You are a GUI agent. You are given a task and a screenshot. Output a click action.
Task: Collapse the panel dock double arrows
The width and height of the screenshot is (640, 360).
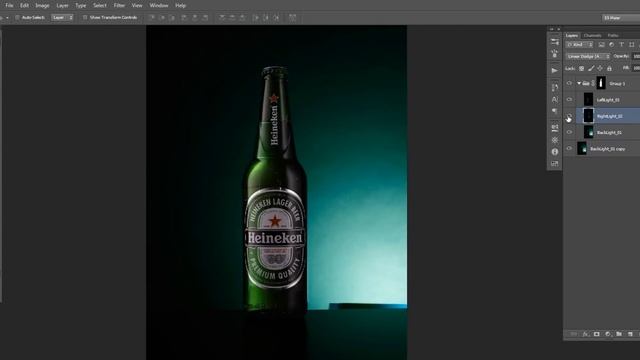pyautogui.click(x=551, y=29)
